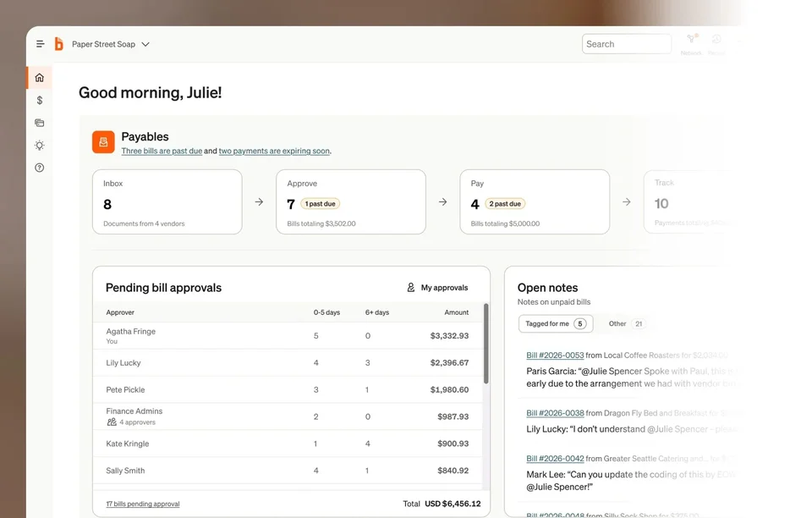Click the 6+ days column header
Viewport: 812px width, 518px height.
click(x=377, y=312)
